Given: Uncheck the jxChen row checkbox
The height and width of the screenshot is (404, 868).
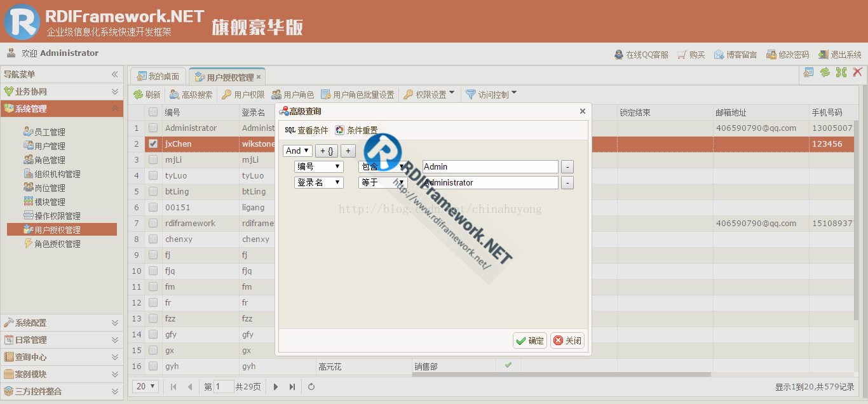Looking at the screenshot, I should 153,144.
